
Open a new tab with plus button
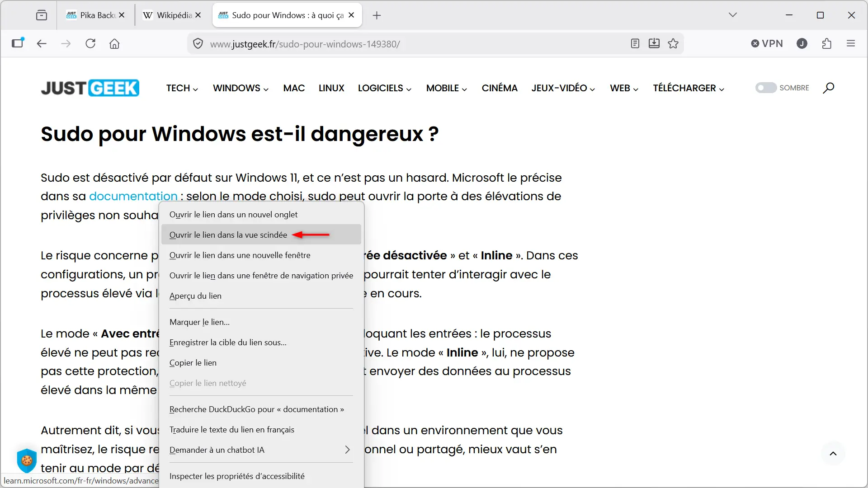point(377,15)
